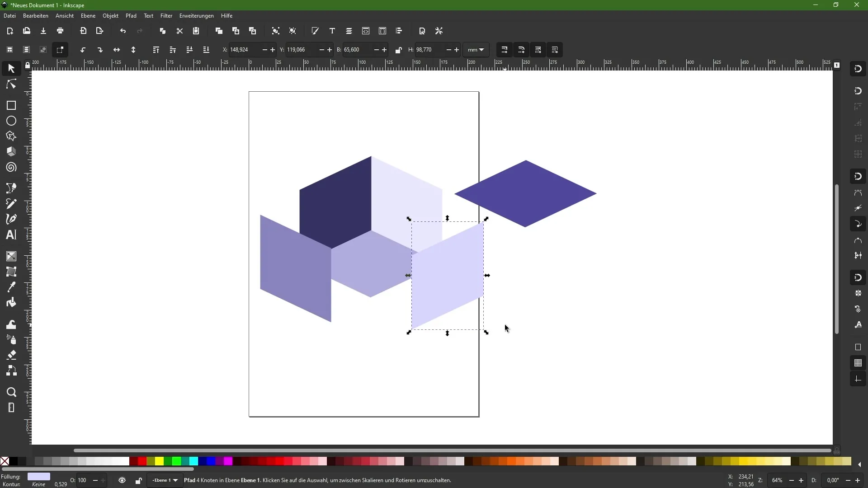Select the Zoom tool
Viewport: 868px width, 488px height.
(11, 392)
